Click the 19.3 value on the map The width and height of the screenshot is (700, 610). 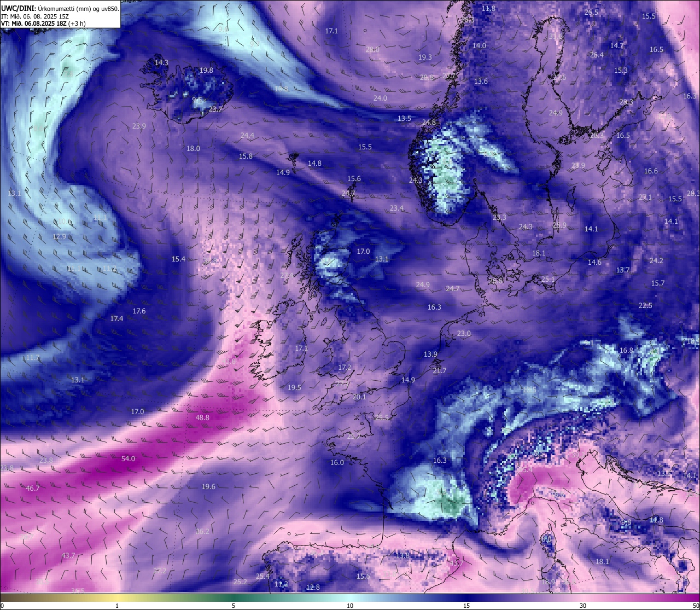[x=425, y=57]
